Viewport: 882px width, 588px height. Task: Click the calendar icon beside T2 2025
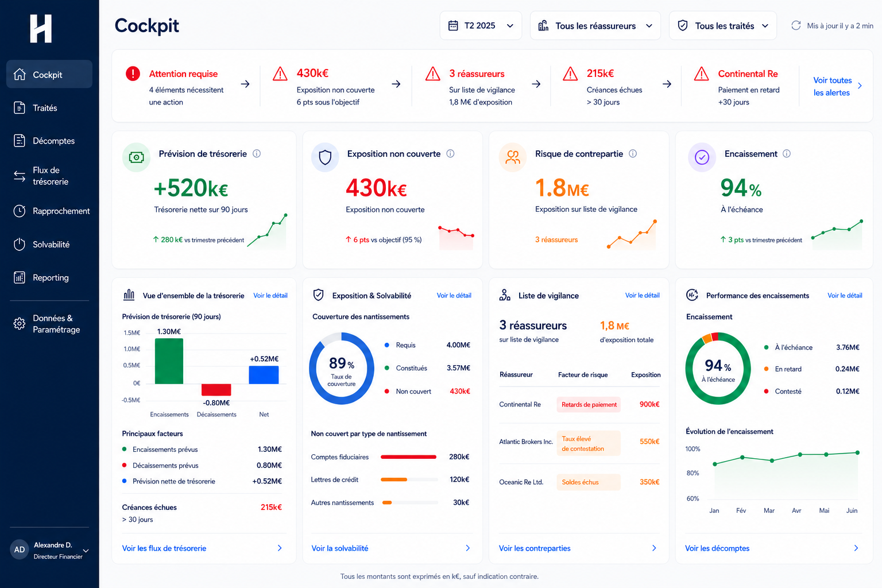tap(453, 25)
